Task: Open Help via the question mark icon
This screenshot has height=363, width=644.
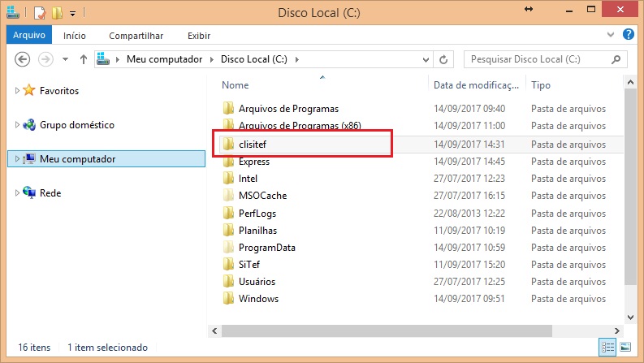Action: (628, 35)
